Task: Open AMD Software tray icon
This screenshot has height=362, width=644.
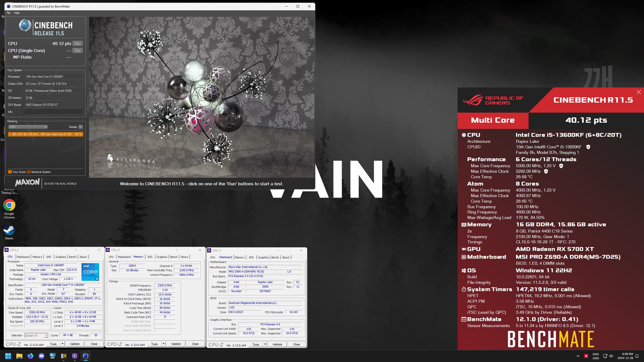Action: (x=586, y=356)
